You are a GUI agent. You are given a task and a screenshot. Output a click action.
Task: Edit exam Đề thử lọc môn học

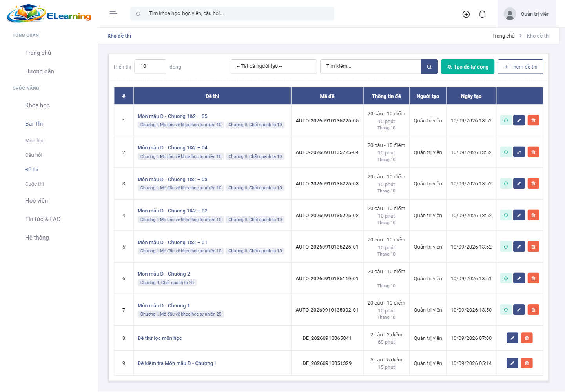click(512, 338)
